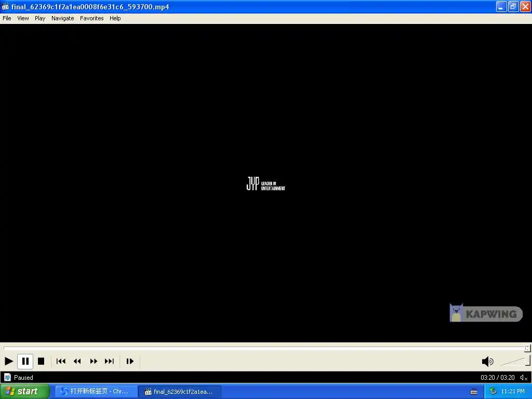The image size is (532, 399).
Task: Open the Windows Start menu
Action: (25, 391)
